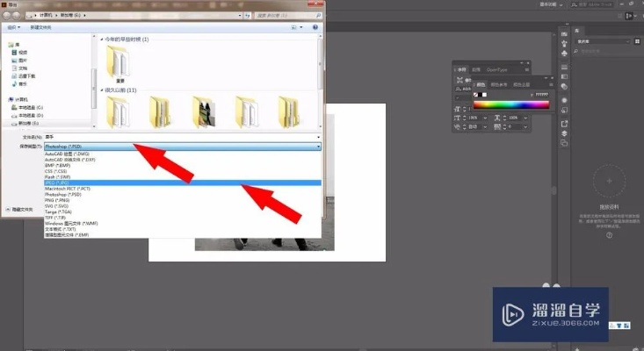644x351 pixels.
Task: Select TIFF (*.TIF) from the type list
Action: click(183, 218)
